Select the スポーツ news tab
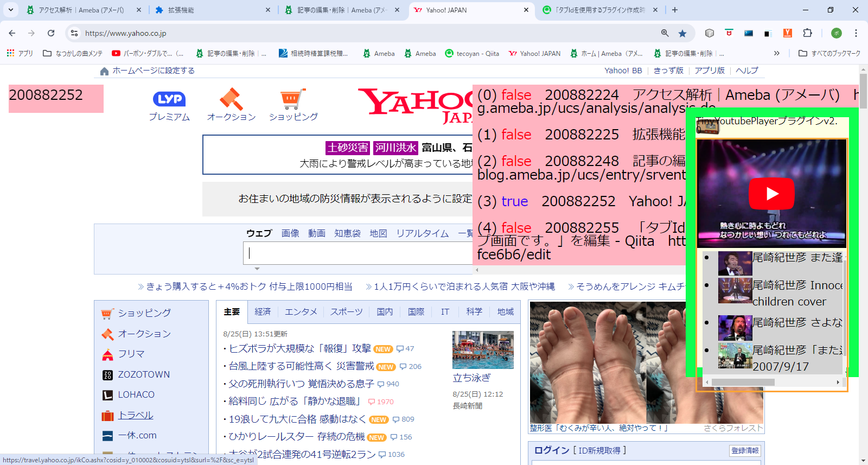 click(347, 311)
